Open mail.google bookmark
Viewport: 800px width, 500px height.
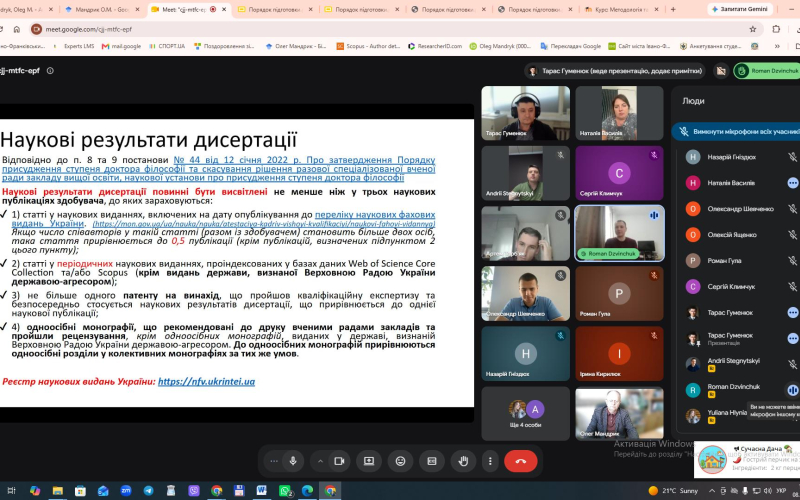(x=121, y=46)
